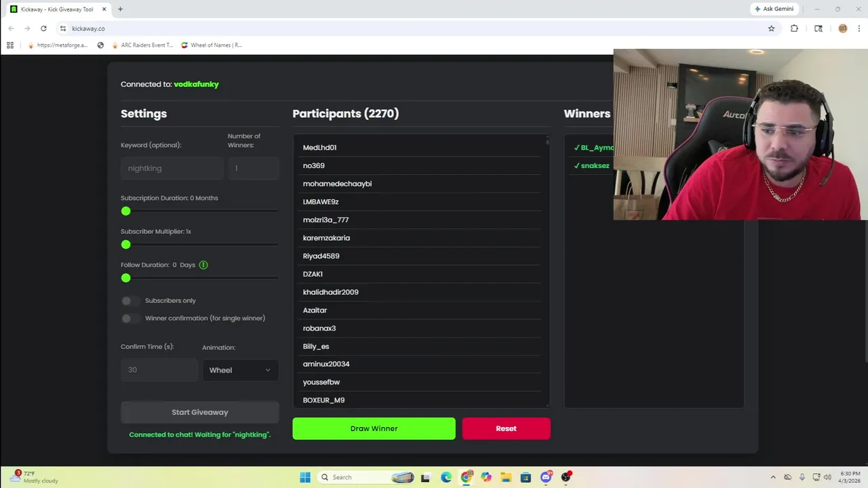Reload the kickaway.co page
Viewport: 868px width, 488px height.
coord(43,28)
